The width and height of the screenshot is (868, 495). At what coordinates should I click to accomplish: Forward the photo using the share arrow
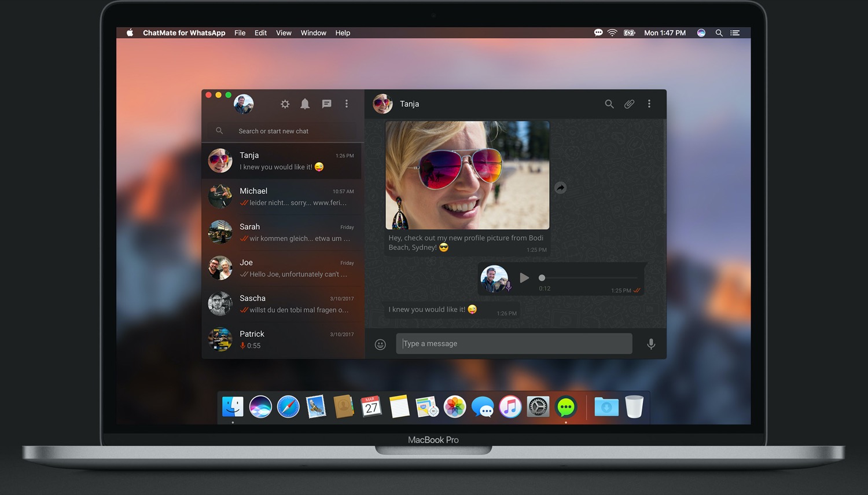(x=560, y=188)
